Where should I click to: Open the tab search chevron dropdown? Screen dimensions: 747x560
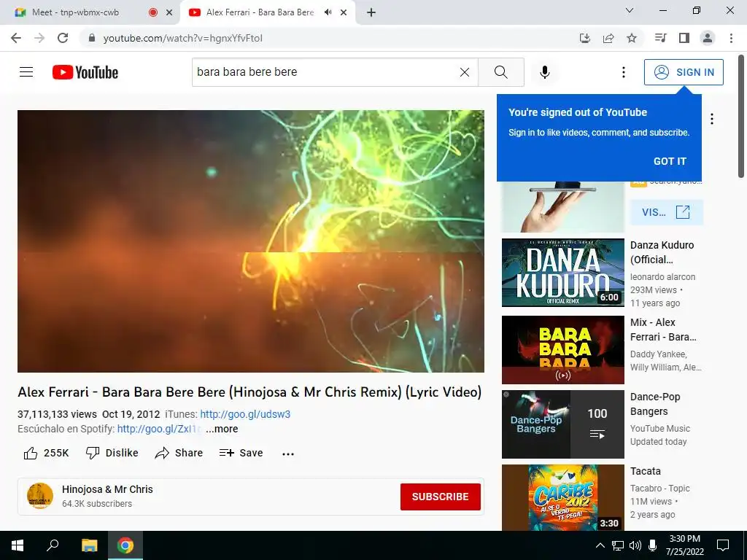tap(629, 10)
